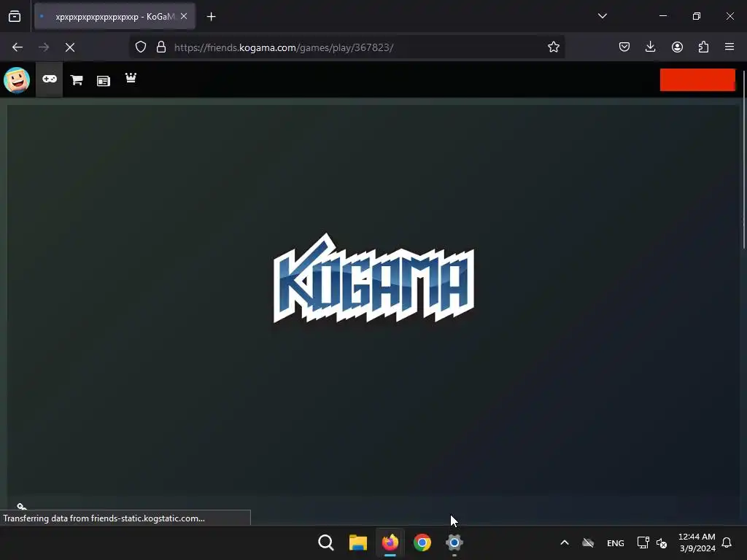This screenshot has height=560, width=747.
Task: Open Firefox account icon
Action: pyautogui.click(x=677, y=47)
